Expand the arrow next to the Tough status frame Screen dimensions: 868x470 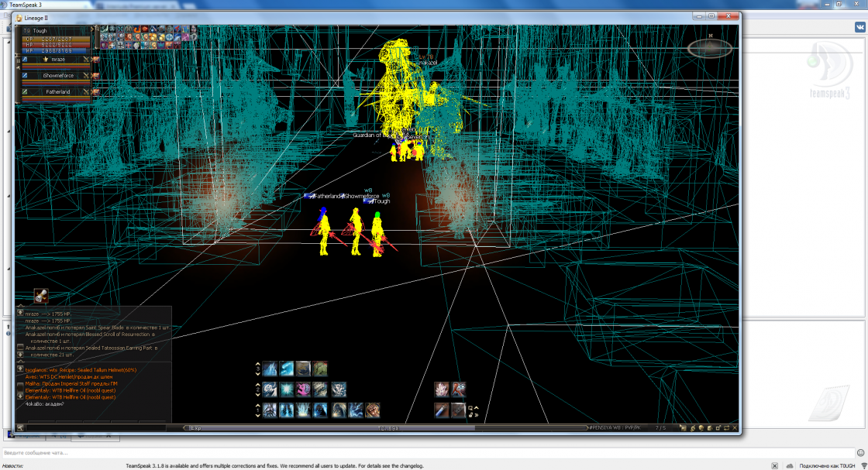tap(92, 29)
